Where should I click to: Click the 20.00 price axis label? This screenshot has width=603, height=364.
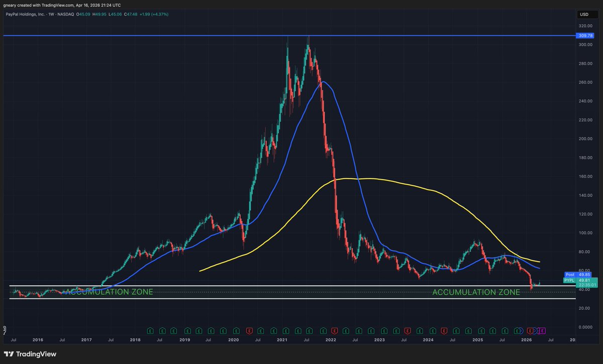[585, 309]
